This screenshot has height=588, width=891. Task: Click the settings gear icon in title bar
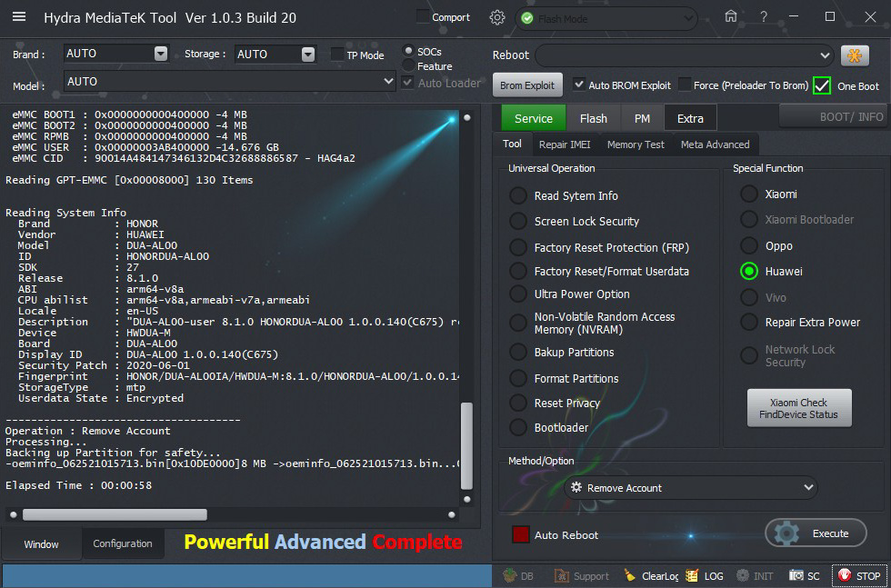pyautogui.click(x=497, y=17)
